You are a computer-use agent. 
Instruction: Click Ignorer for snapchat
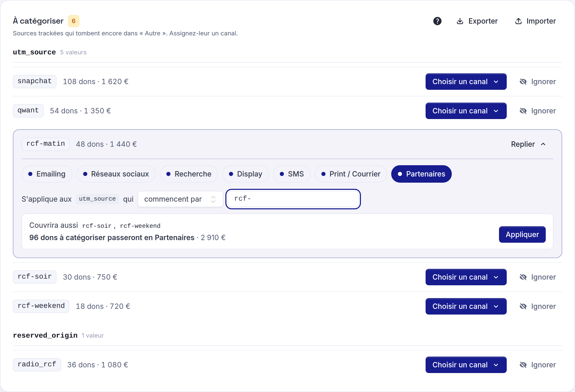[543, 82]
